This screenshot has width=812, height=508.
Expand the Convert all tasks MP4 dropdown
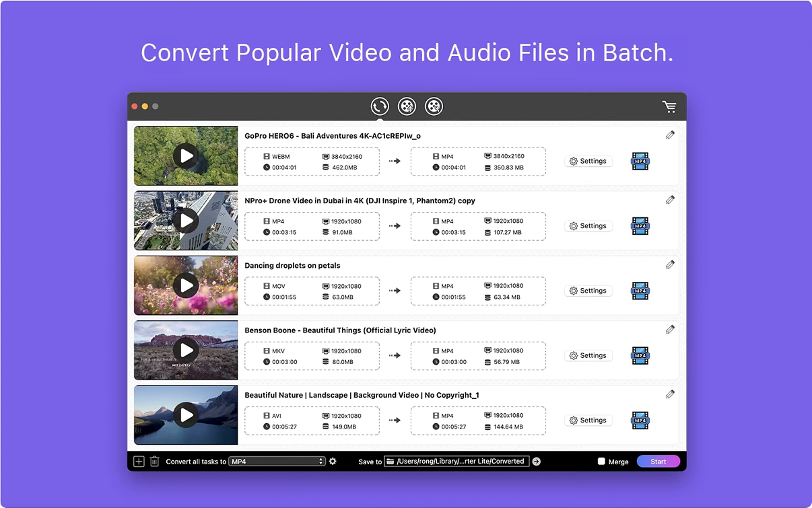point(277,462)
